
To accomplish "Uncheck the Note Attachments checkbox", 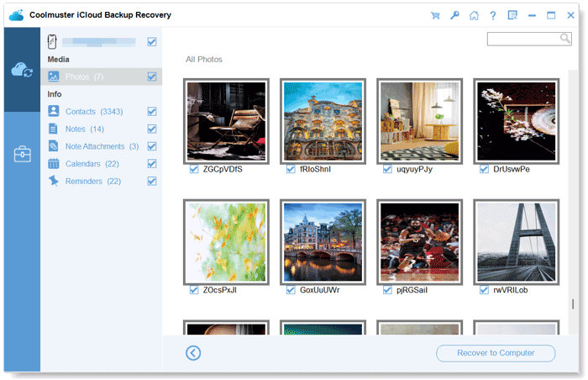I will pos(152,146).
